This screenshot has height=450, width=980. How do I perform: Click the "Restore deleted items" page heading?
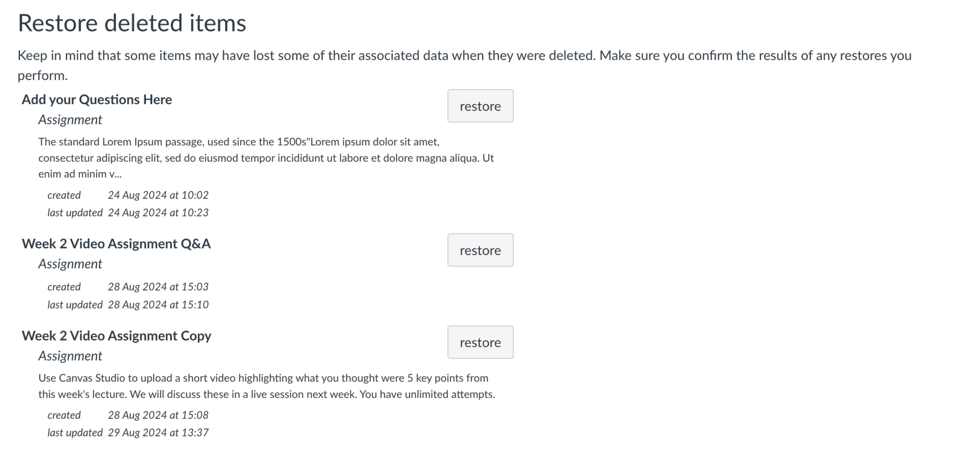pyautogui.click(x=132, y=22)
